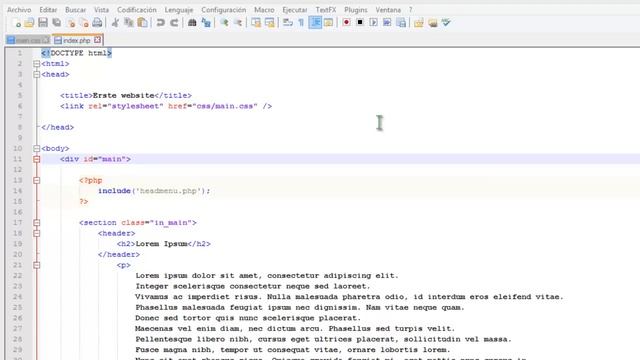Open the Configuración menu
The width and height of the screenshot is (640, 360).
point(224,9)
